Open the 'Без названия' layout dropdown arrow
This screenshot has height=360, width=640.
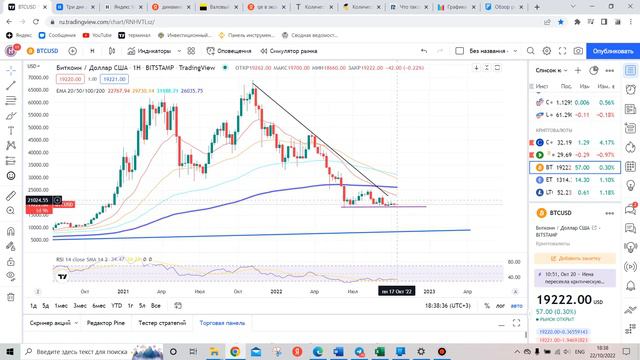(516, 51)
